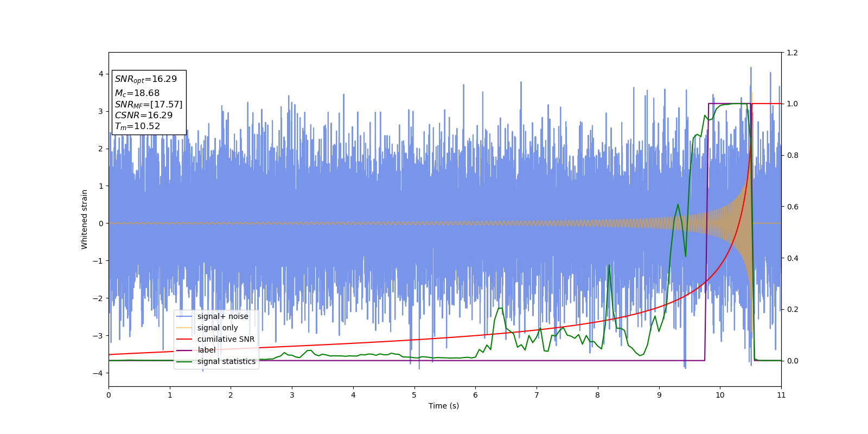This screenshot has height=434, width=868.
Task: Click the Mc=18.68 annotation text
Action: (137, 93)
